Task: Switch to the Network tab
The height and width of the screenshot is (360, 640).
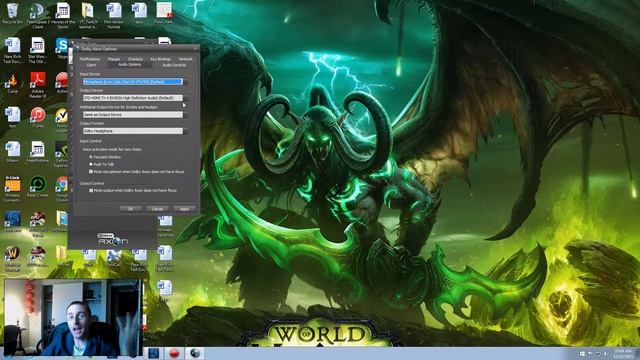Action: (185, 59)
